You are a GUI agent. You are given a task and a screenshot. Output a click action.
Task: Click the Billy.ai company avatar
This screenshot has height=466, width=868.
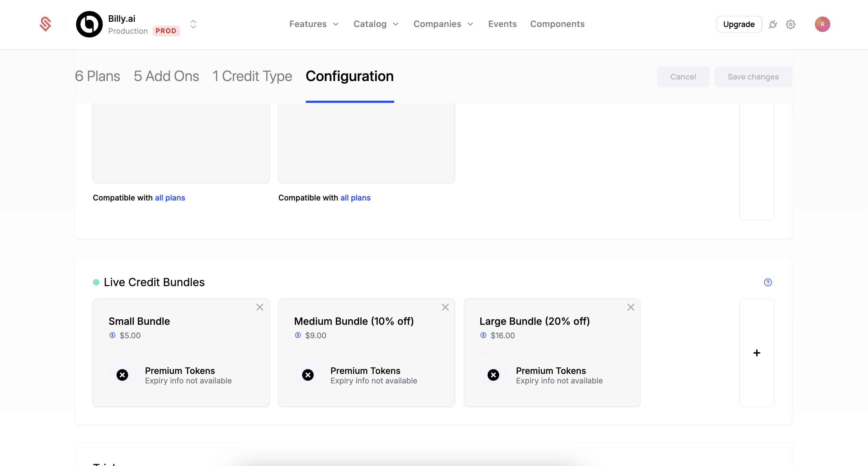(x=89, y=24)
